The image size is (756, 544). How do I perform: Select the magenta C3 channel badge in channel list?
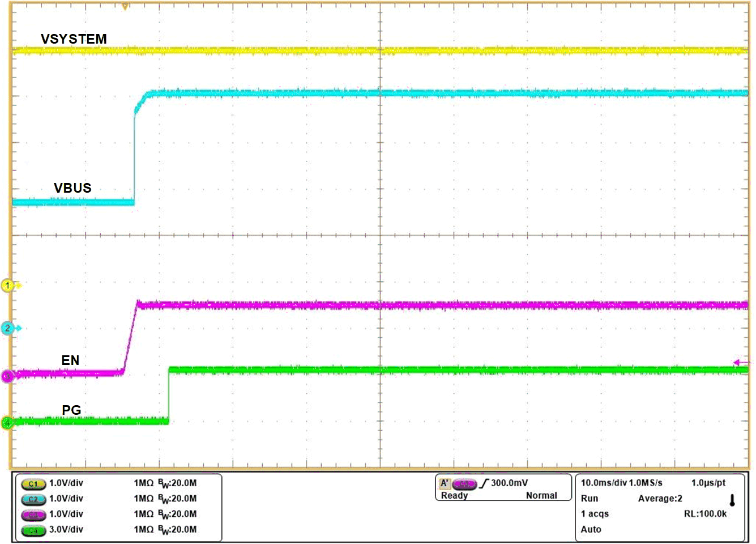click(x=33, y=515)
